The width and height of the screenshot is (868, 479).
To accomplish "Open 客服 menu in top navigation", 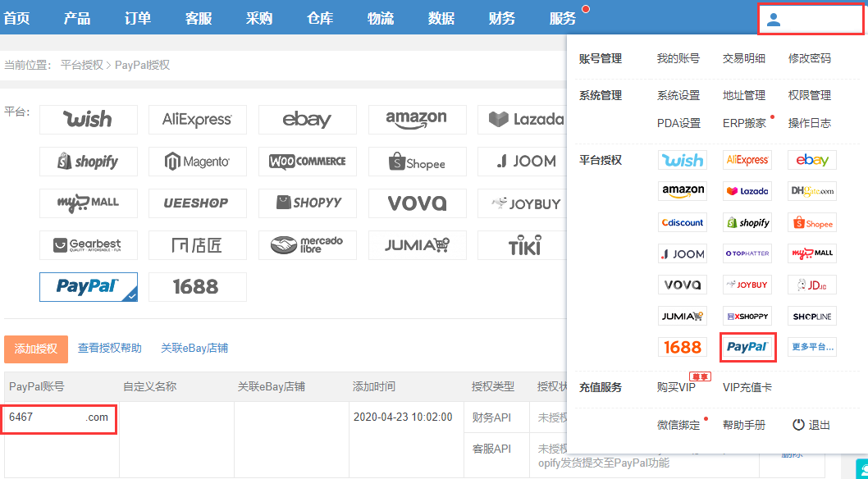I will coord(199,18).
